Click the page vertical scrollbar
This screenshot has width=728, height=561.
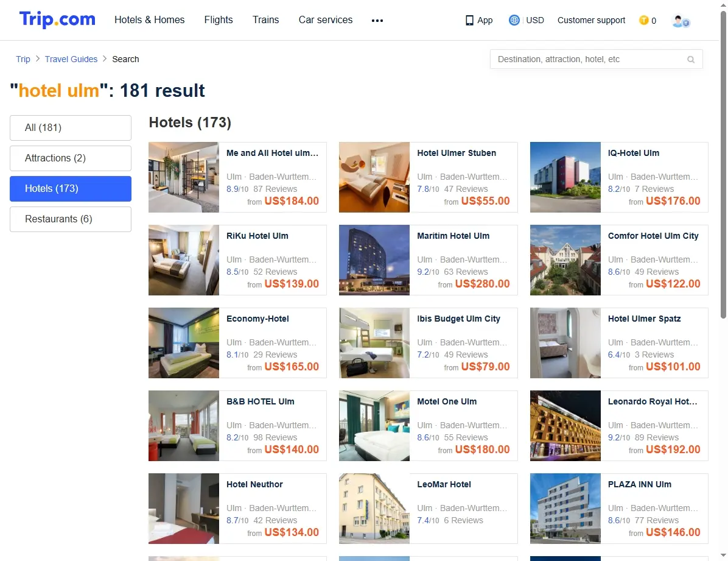click(723, 164)
